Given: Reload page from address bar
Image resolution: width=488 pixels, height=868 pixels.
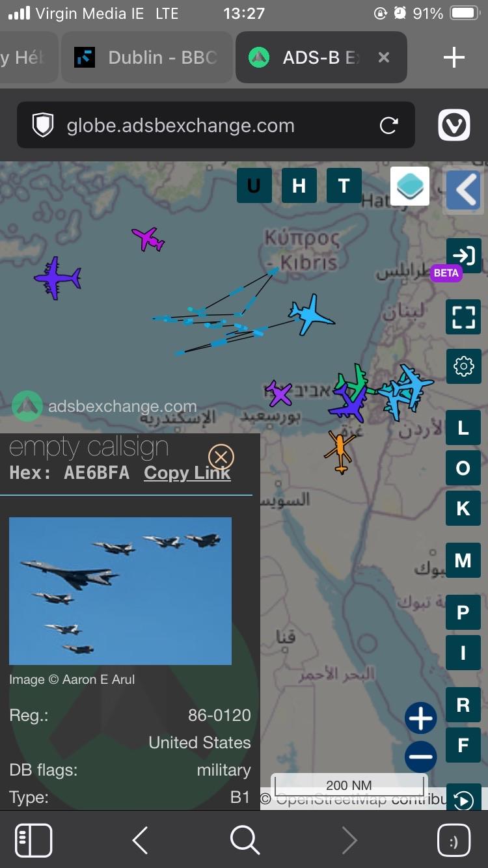Looking at the screenshot, I should click(389, 126).
